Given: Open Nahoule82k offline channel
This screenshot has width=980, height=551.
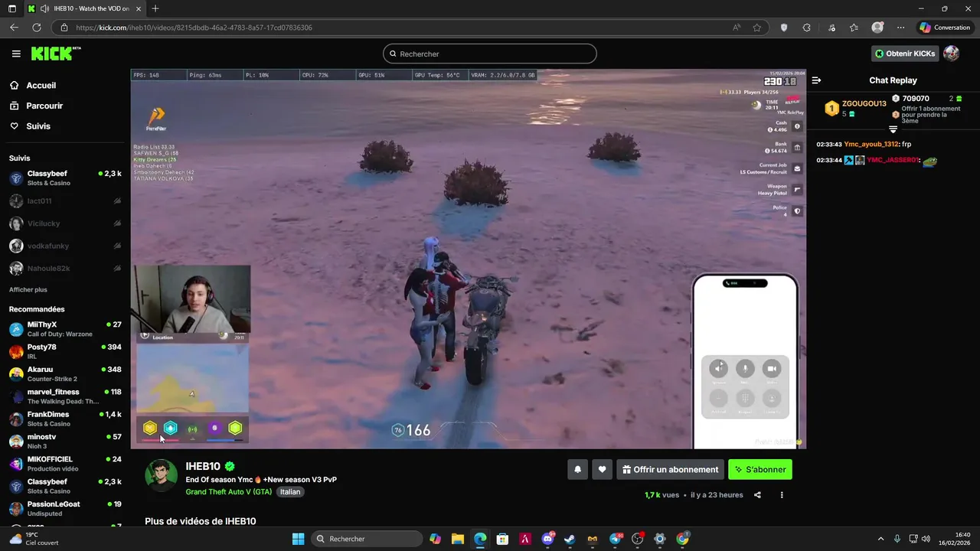Looking at the screenshot, I should [x=65, y=269].
